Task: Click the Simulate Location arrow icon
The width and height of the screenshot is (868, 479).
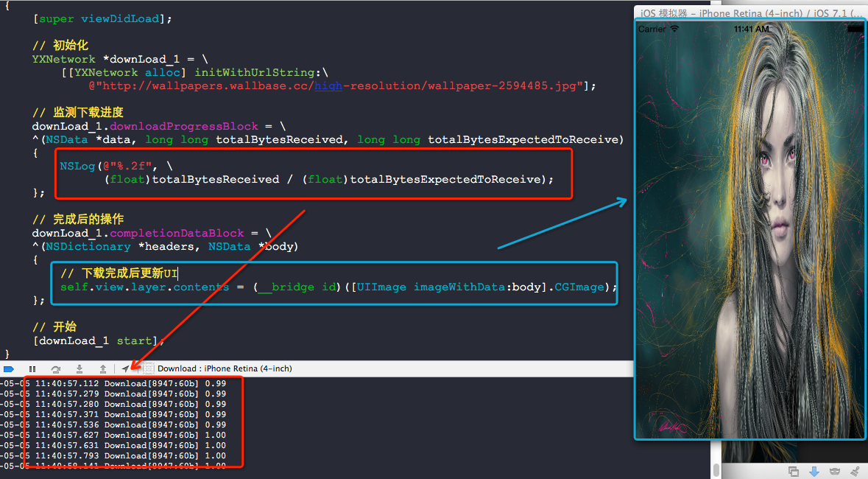Action: click(x=126, y=368)
